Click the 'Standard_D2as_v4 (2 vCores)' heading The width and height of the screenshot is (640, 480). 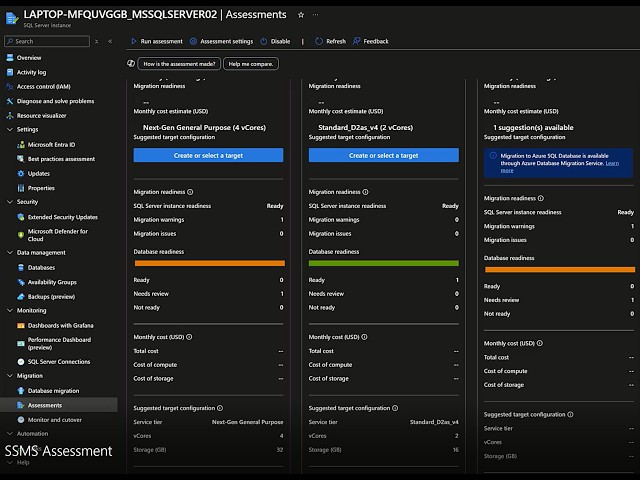(366, 127)
